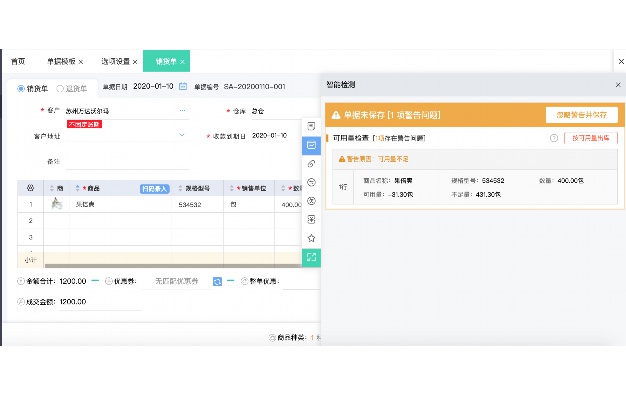Open customer picker via three-dots button
626x395 pixels.
coord(182,110)
